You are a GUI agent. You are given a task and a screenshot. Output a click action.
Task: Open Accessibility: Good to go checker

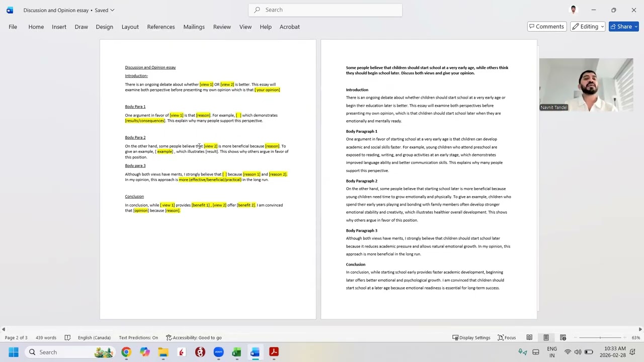coord(194,337)
